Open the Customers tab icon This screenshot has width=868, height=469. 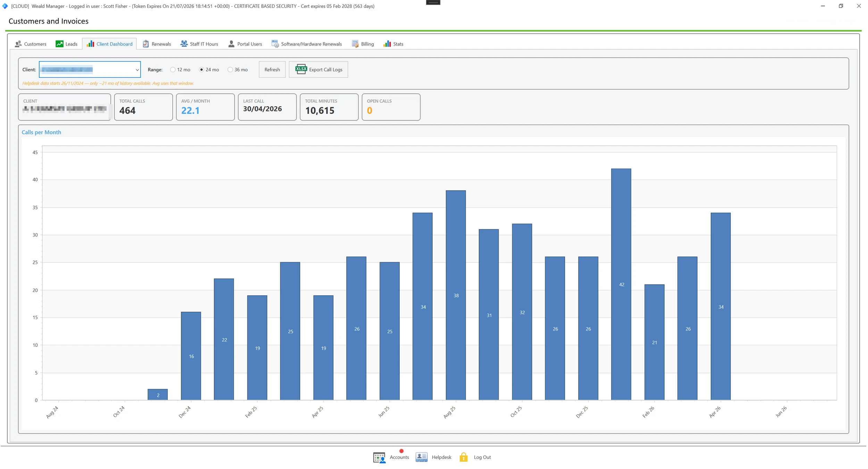[18, 44]
